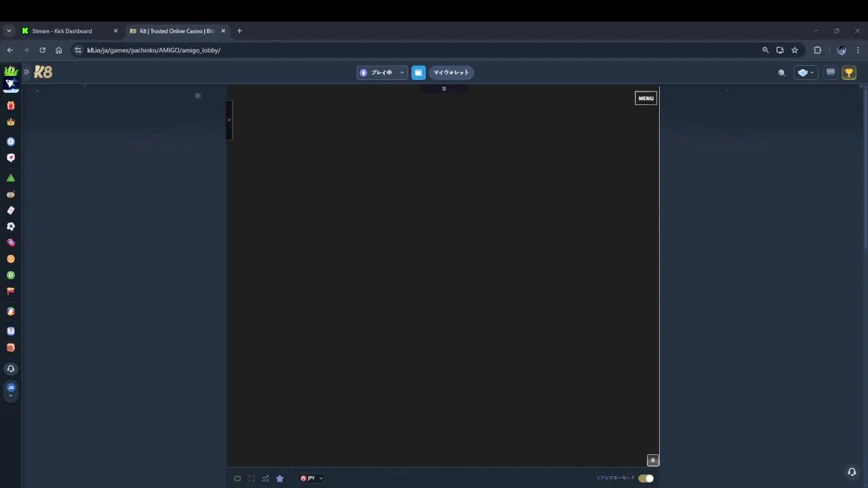Open the JA language selector in sidebar
Image resolution: width=868 pixels, height=488 pixels.
[10, 390]
